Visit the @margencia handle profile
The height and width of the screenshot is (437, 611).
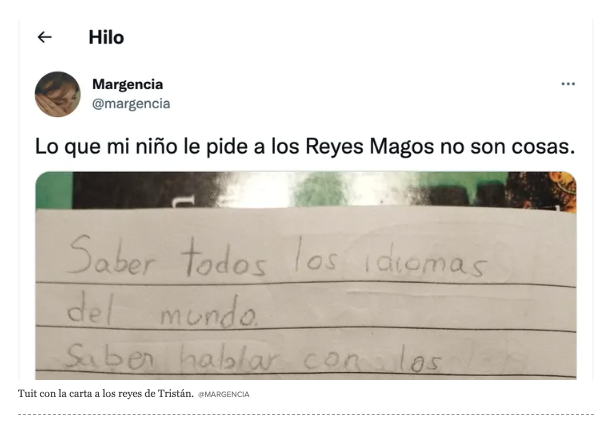[x=131, y=104]
